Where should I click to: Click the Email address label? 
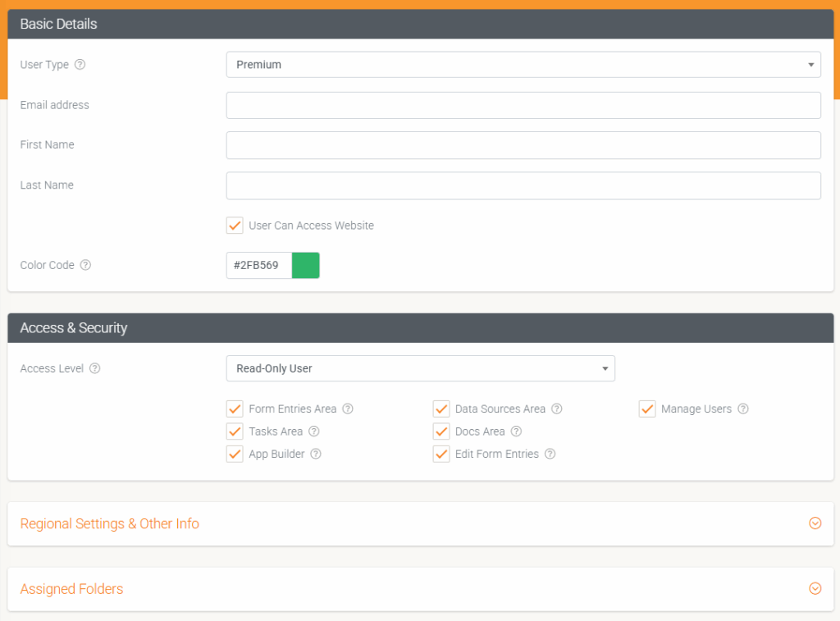click(55, 105)
